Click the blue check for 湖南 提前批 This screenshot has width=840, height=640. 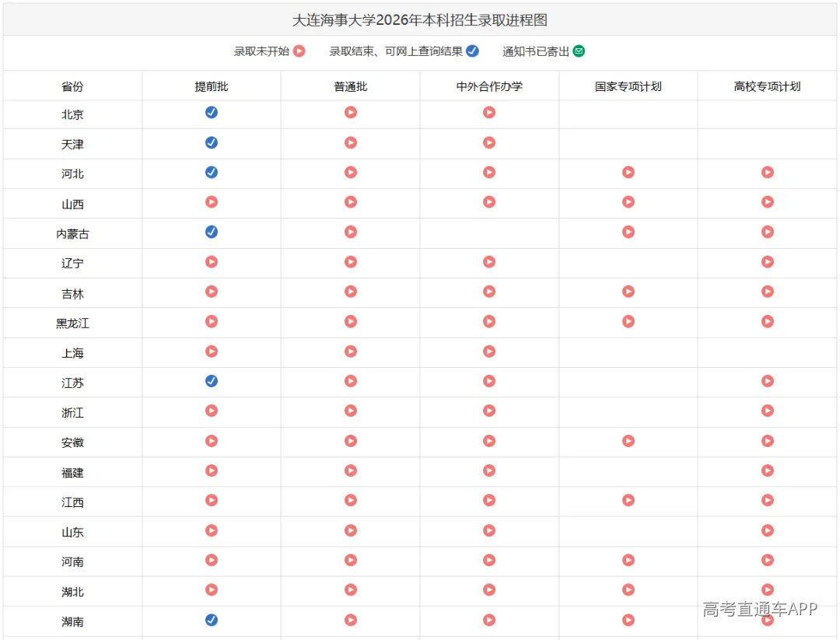(x=212, y=620)
